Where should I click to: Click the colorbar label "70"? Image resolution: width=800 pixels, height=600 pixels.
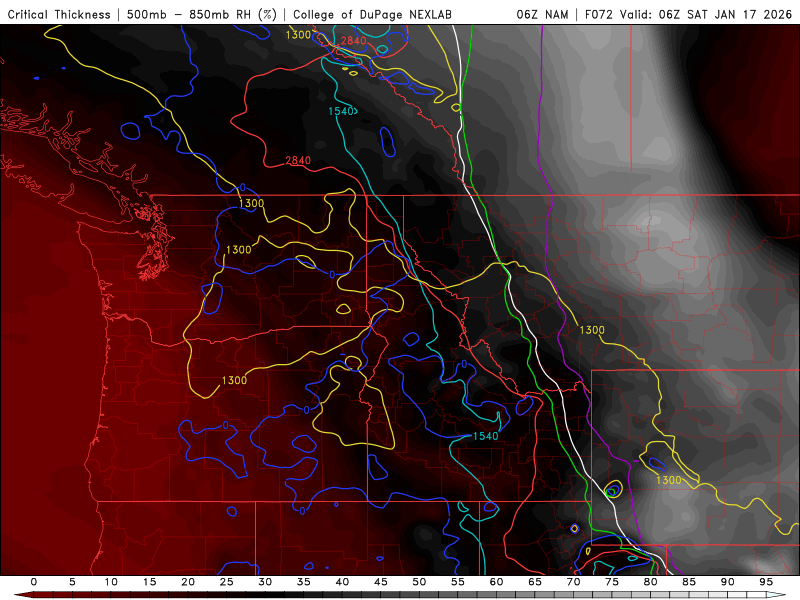(x=573, y=582)
